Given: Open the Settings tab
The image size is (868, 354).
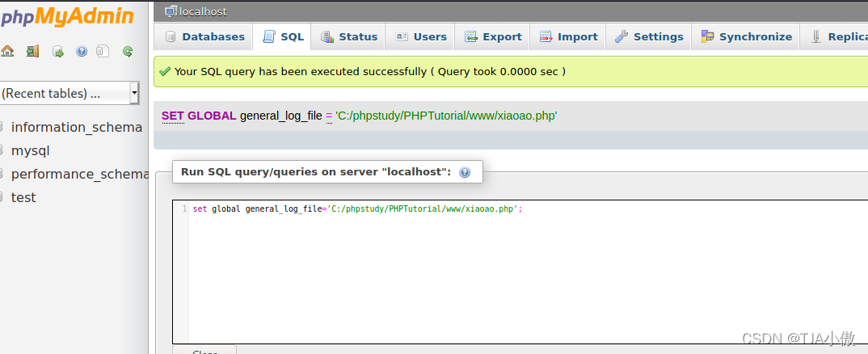Looking at the screenshot, I should click(x=649, y=36).
